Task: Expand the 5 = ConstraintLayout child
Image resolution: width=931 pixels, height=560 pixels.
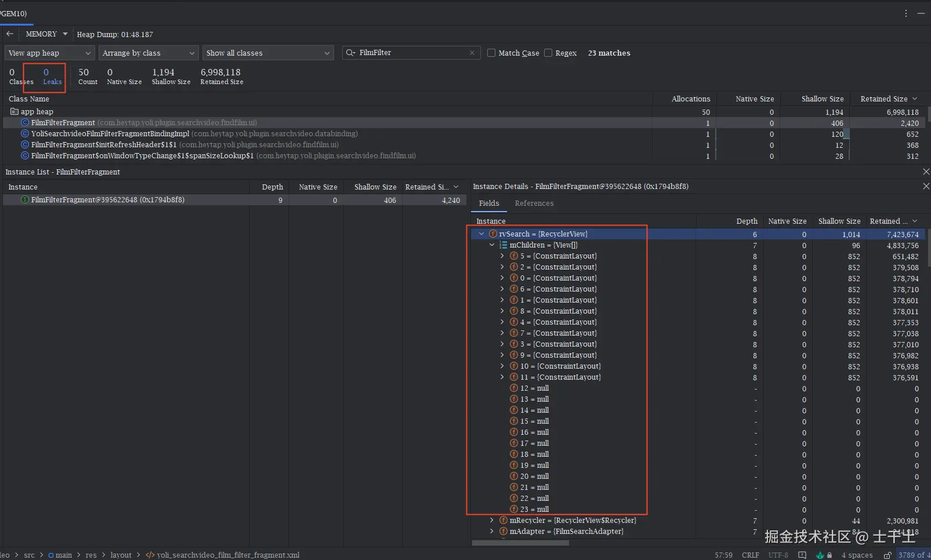Action: [502, 256]
